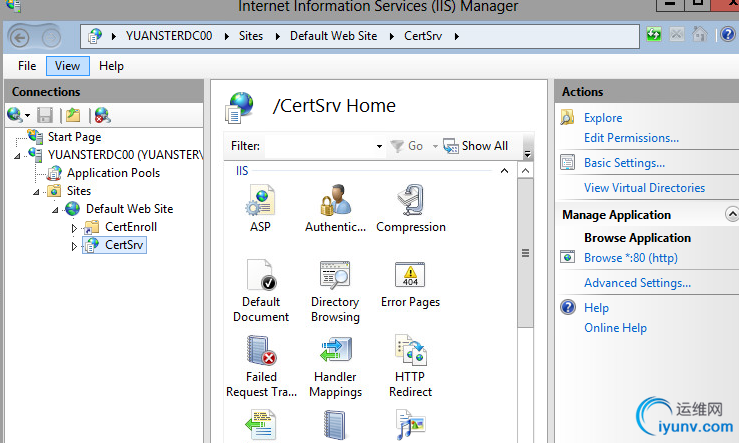Open the Help menu
This screenshot has width=739, height=443.
pyautogui.click(x=111, y=66)
